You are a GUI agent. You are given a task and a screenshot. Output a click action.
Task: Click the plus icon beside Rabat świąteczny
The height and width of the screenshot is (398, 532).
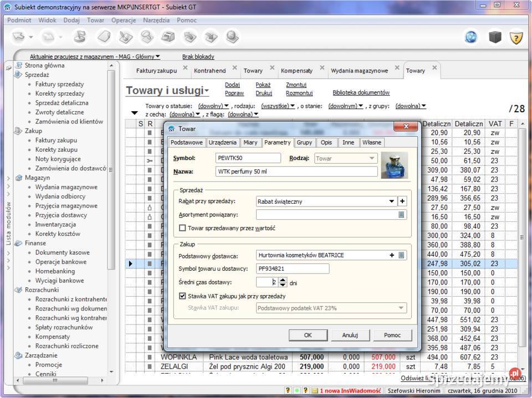403,201
